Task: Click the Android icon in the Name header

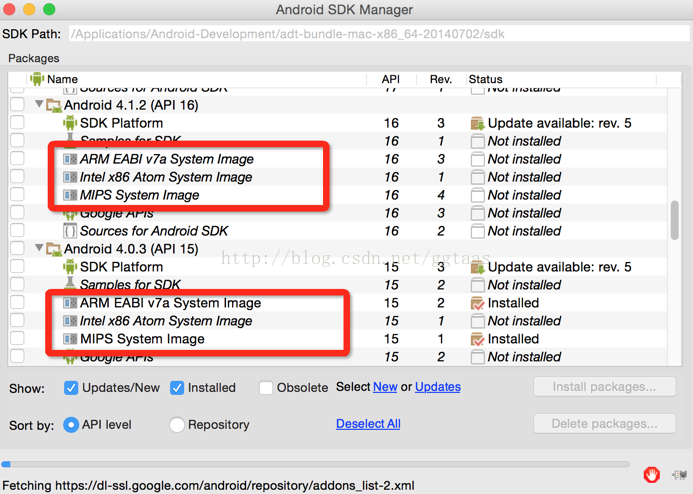Action: pos(37,79)
